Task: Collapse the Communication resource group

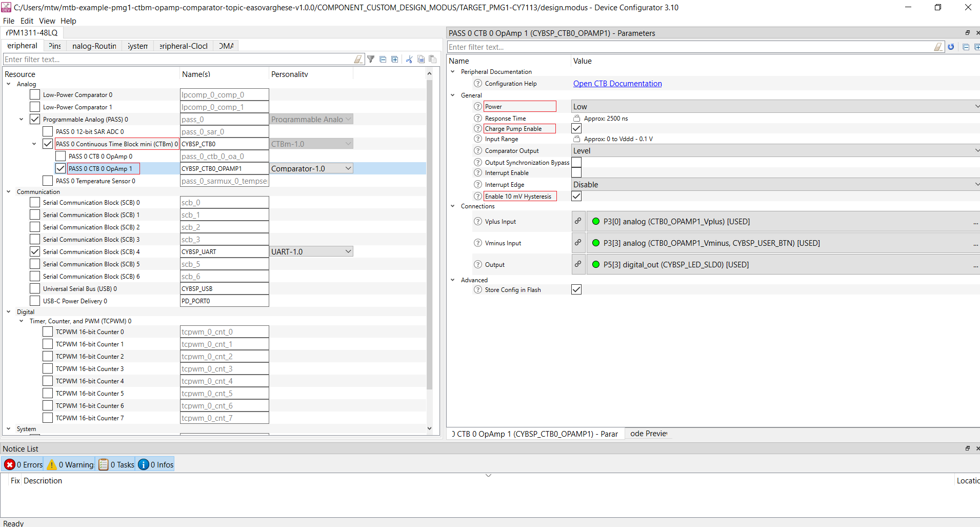Action: pyautogui.click(x=9, y=191)
